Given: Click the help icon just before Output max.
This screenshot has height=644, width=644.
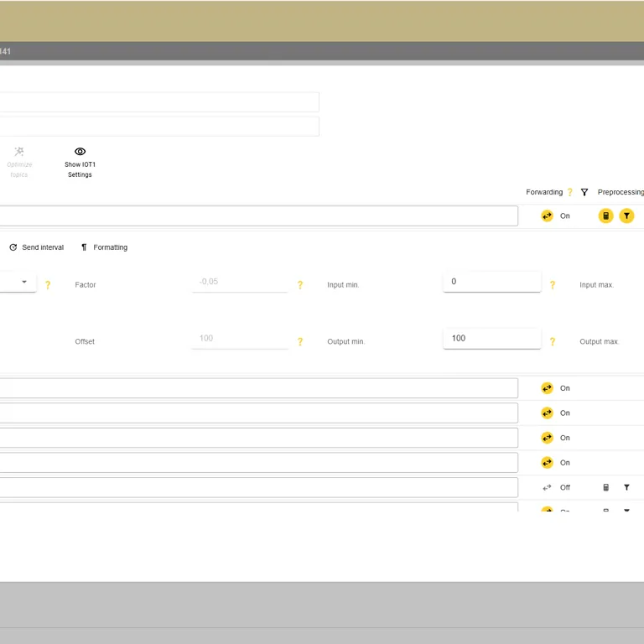Looking at the screenshot, I should (553, 342).
